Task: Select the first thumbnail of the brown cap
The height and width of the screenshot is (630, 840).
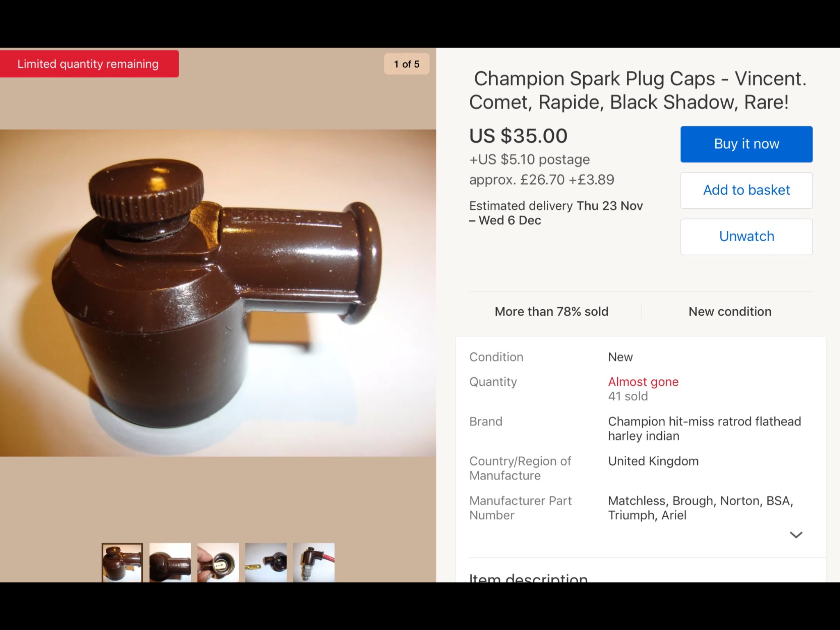Action: click(x=122, y=562)
